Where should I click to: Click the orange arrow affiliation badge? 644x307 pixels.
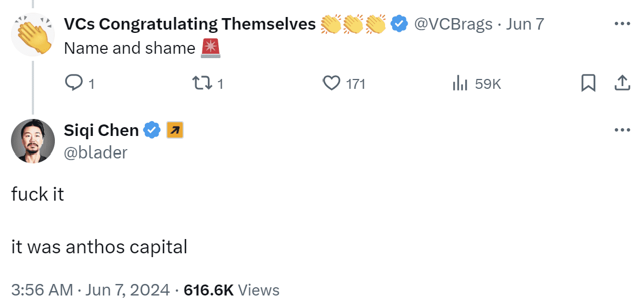[x=174, y=130]
